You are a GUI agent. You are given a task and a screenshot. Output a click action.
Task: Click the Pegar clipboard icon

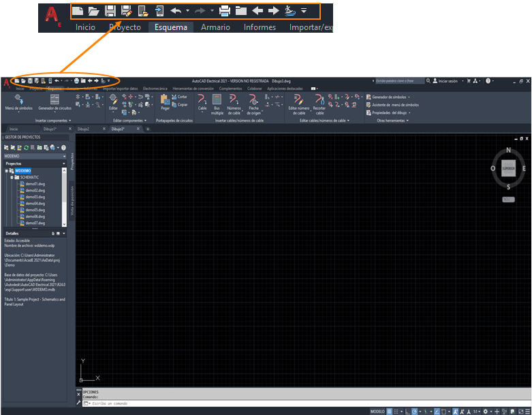(166, 102)
